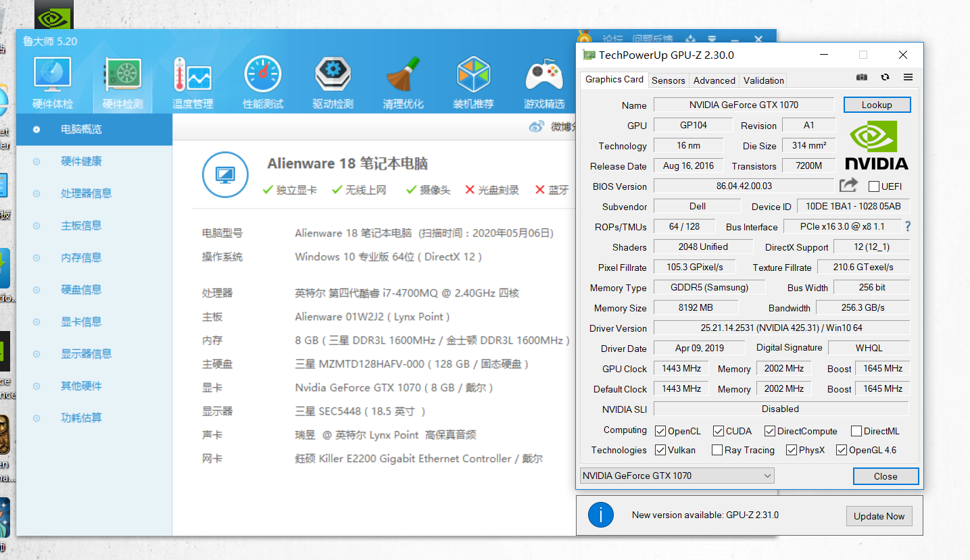Open 温度管理 temperature management in Ludashi
The image size is (970, 560).
[193, 84]
